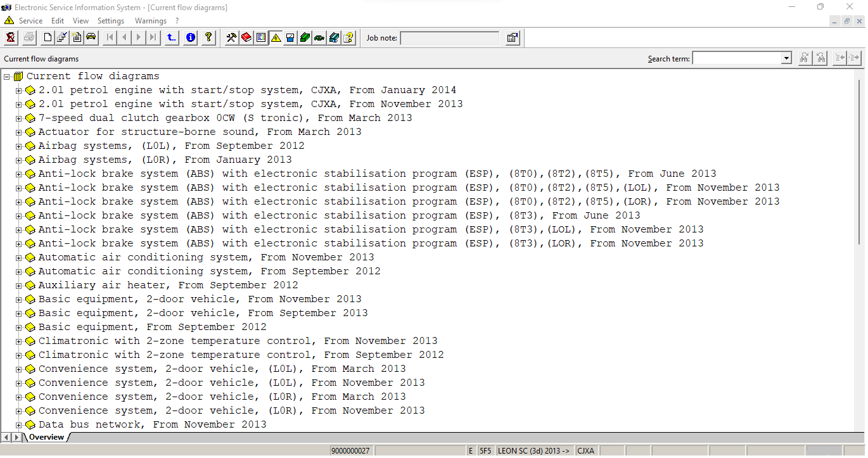Viewport: 868px width, 458px height.
Task: Open the Warnings menu
Action: [150, 21]
